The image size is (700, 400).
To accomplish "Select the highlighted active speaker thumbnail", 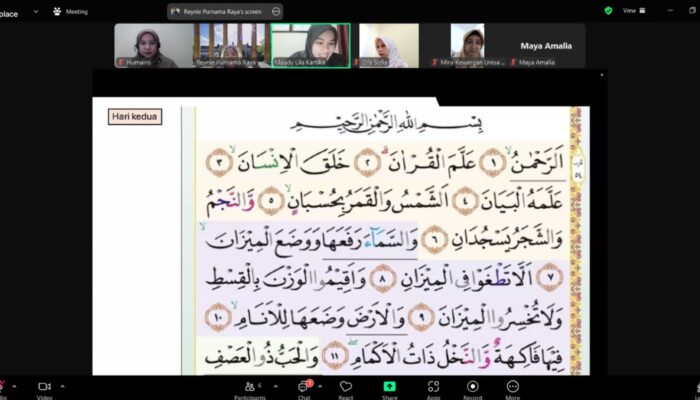I will click(x=311, y=46).
